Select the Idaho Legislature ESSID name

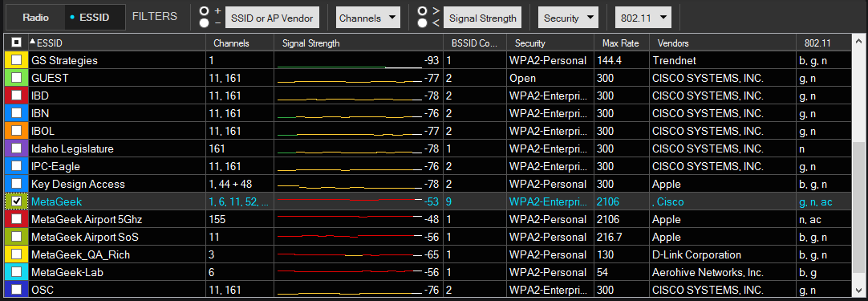72,149
